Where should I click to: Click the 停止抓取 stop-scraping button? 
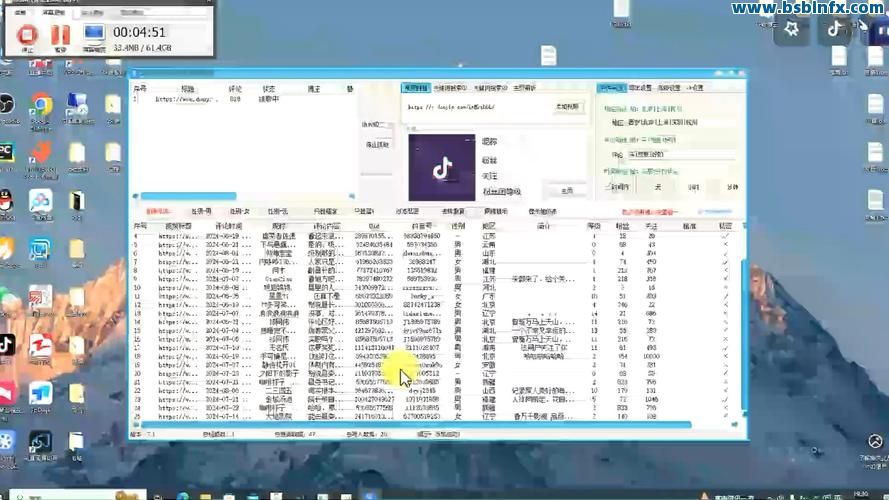pos(376,145)
